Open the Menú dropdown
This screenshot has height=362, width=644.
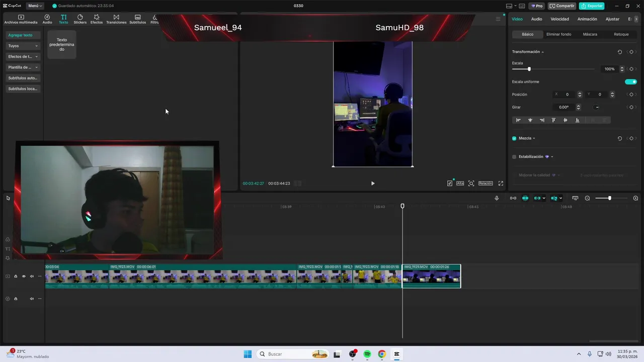pos(35,6)
